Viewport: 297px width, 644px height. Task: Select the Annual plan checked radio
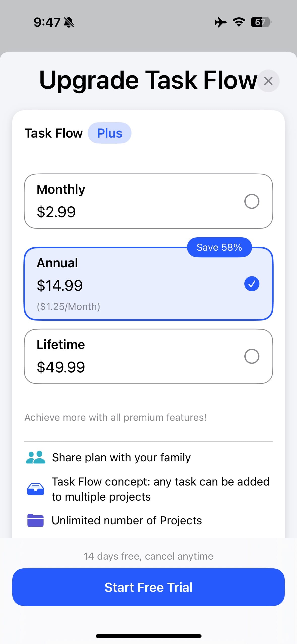click(x=252, y=284)
